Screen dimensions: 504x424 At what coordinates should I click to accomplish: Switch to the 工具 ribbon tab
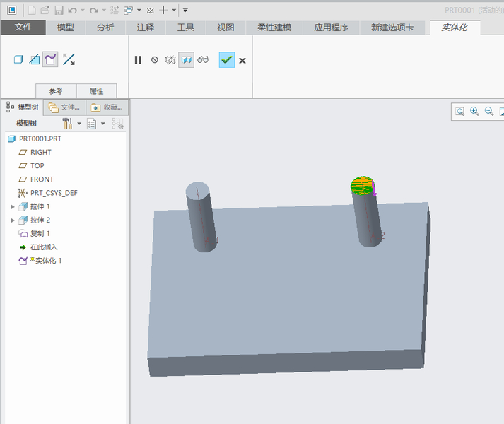coord(186,28)
